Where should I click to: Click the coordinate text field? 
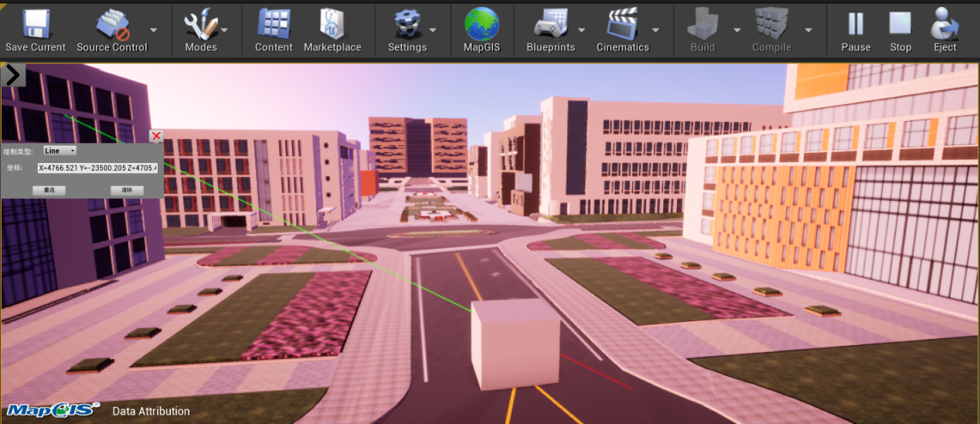point(98,168)
